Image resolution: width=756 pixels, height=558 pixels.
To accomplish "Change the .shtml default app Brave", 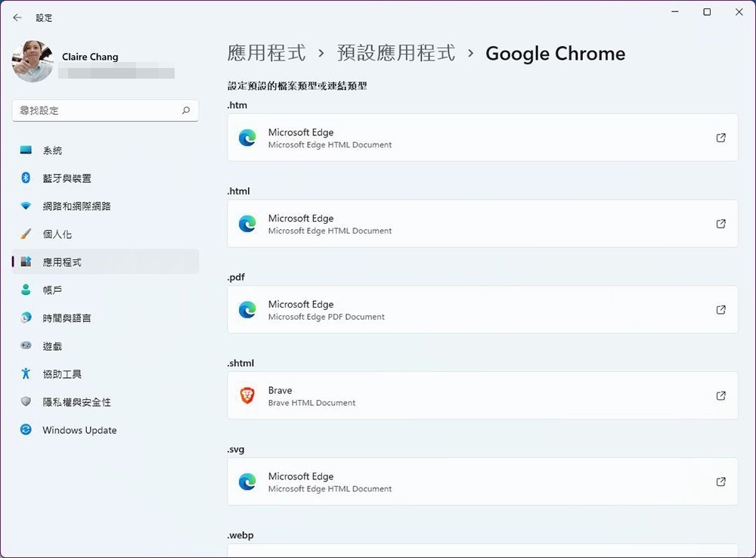I will [x=482, y=395].
